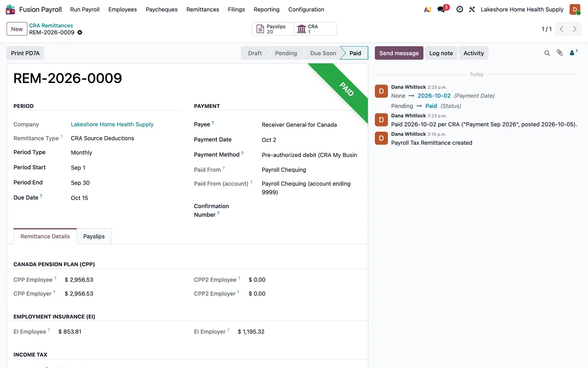The width and height of the screenshot is (588, 368).
Task: Click the New button
Action: [x=17, y=29]
